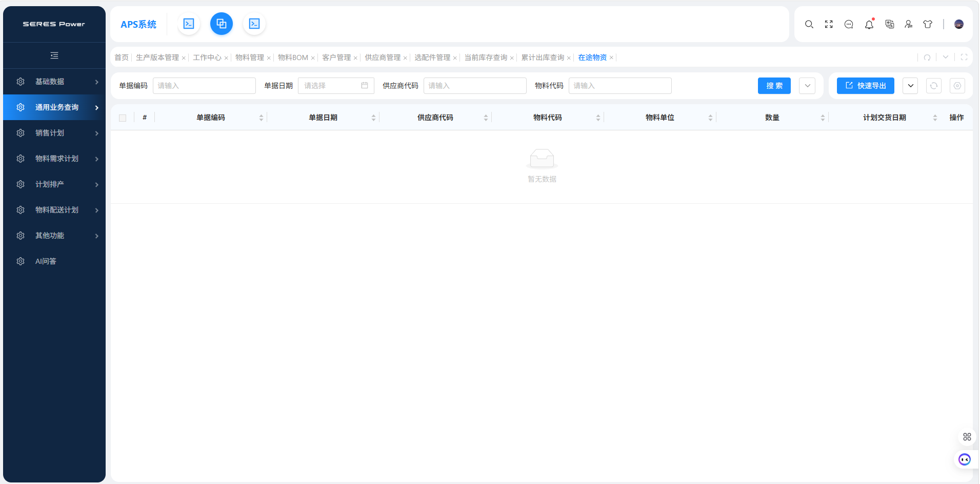Click the table refresh icon button
Screen dimensions: 980x484
coord(934,86)
